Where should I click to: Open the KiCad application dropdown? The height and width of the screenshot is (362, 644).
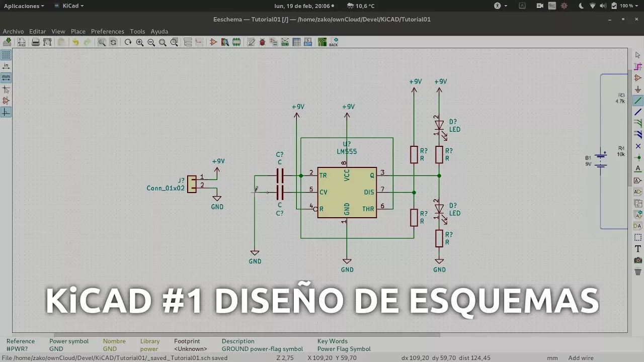(x=69, y=6)
